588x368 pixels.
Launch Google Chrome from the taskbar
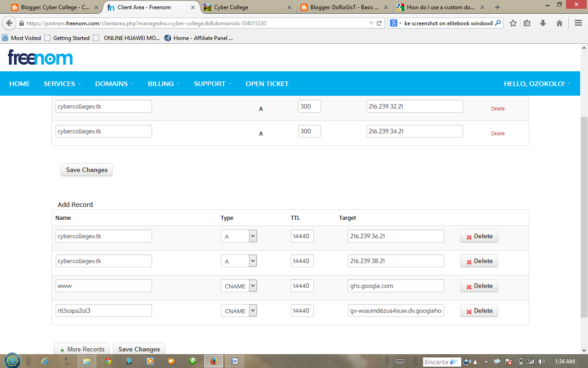[108, 361]
